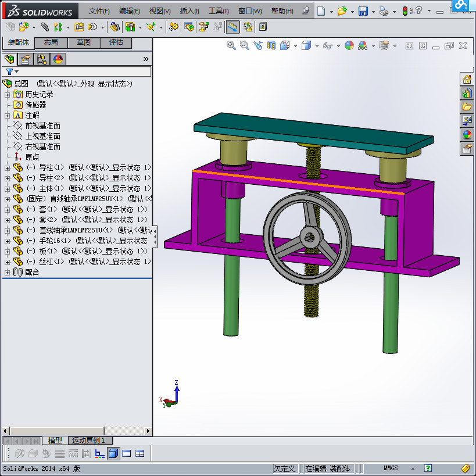Expand the 历史记录 tree node

tap(7, 95)
